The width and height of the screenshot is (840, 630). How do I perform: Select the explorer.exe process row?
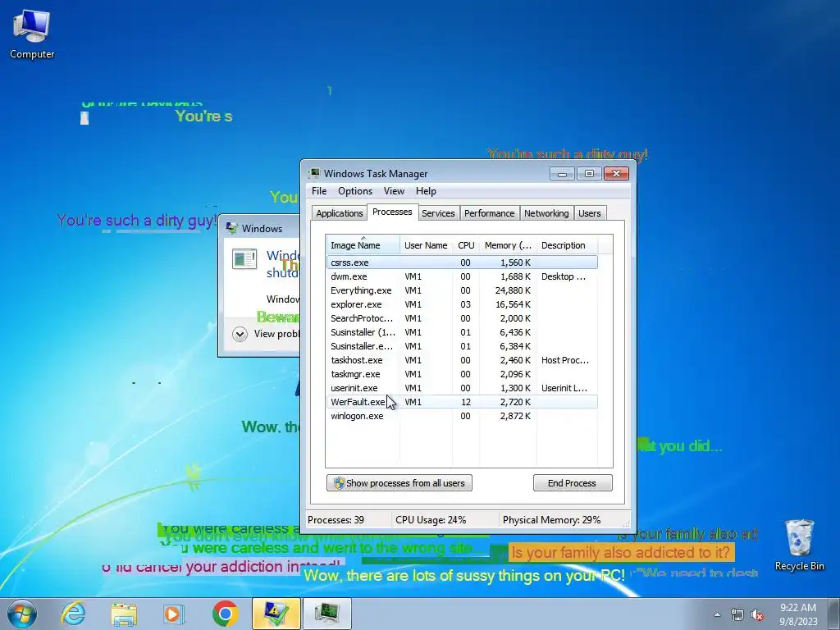coord(462,304)
